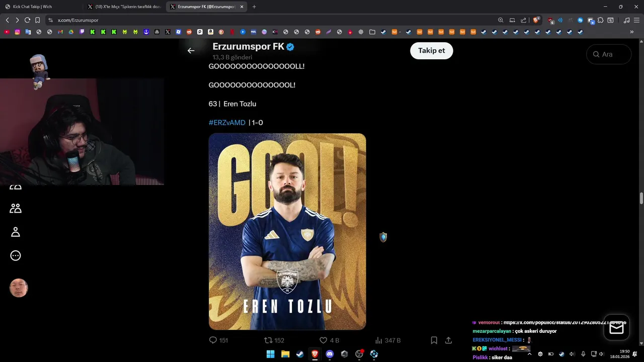Click the Erzurumspor FK profile name header
644x362 pixels.
click(249, 47)
